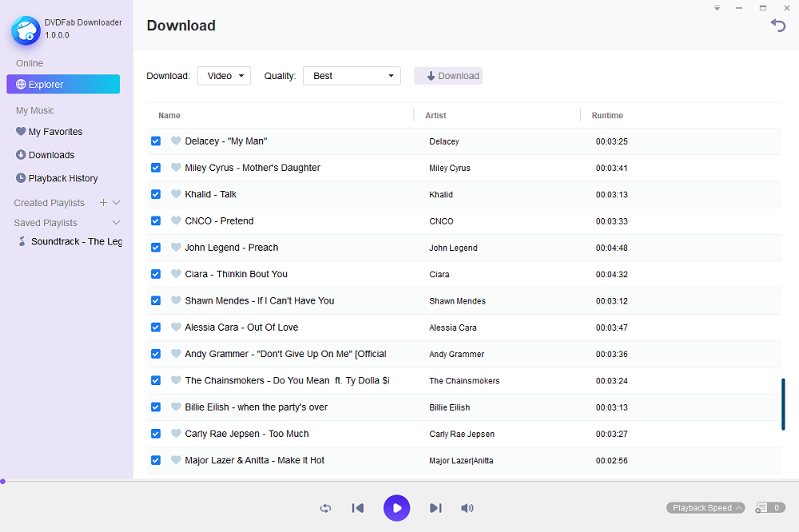The width and height of the screenshot is (799, 532).
Task: Open the Playback Speed selector
Action: pyautogui.click(x=706, y=507)
